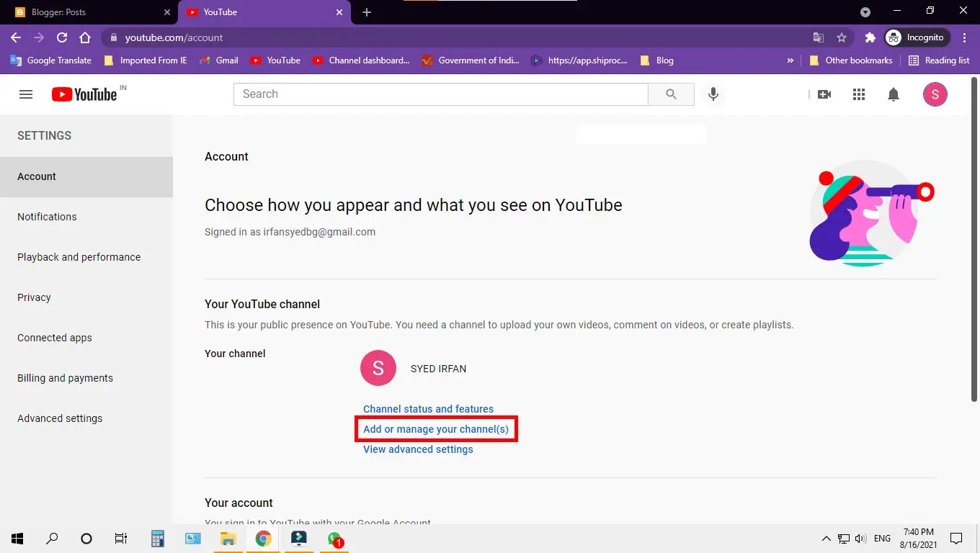Open the Government of India bookmark
Image resolution: width=980 pixels, height=553 pixels.
coord(471,60)
